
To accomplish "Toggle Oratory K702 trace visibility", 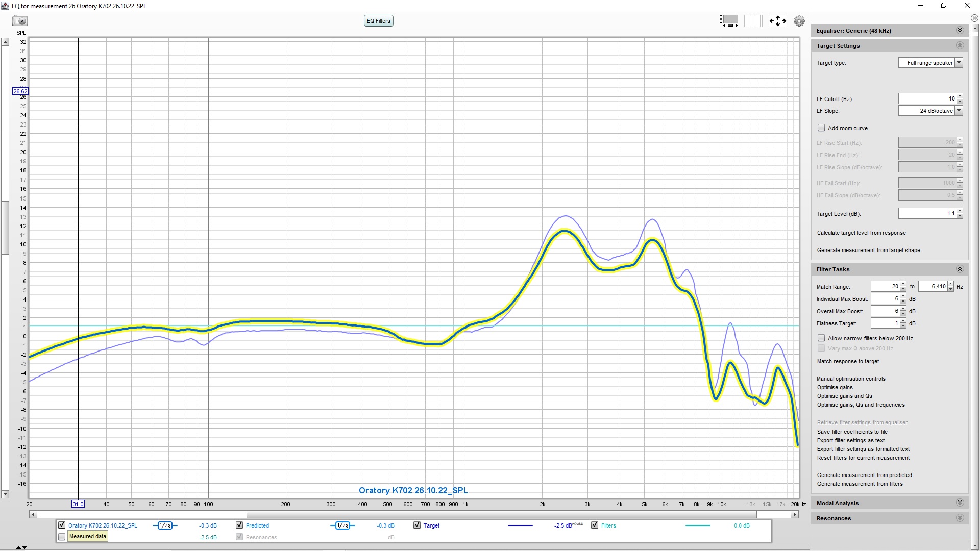I will pos(62,525).
